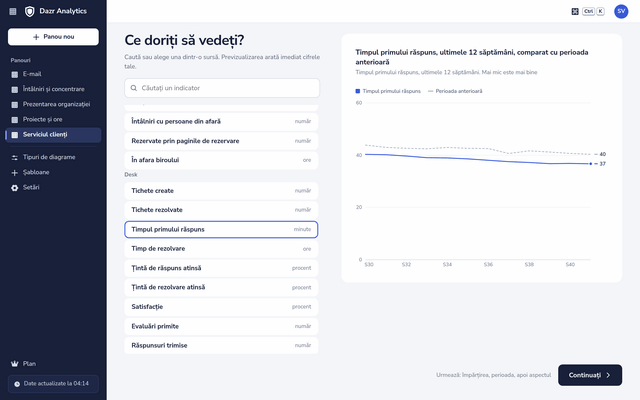Click the Dazr Analytics shield logo
640x400 pixels.
point(29,11)
